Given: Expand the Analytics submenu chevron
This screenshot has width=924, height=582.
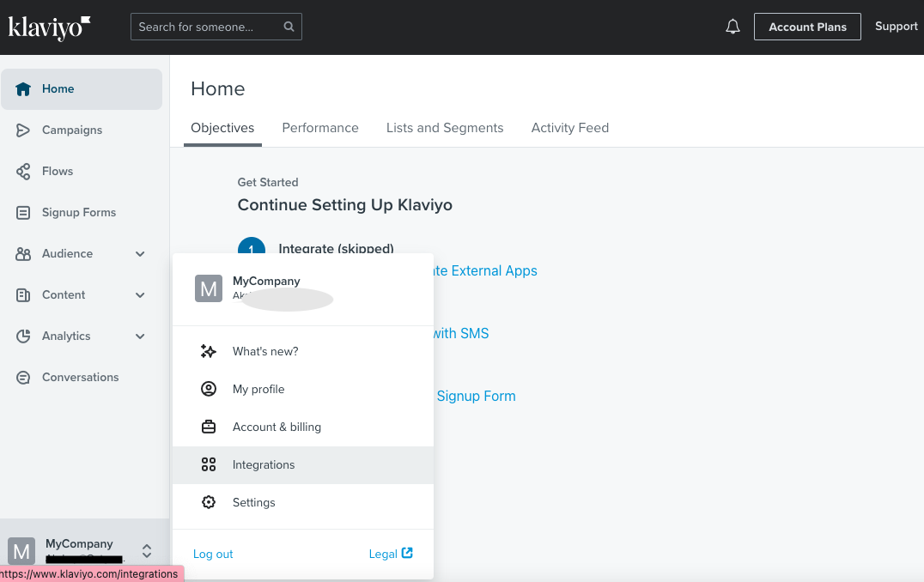Looking at the screenshot, I should pyautogui.click(x=140, y=336).
